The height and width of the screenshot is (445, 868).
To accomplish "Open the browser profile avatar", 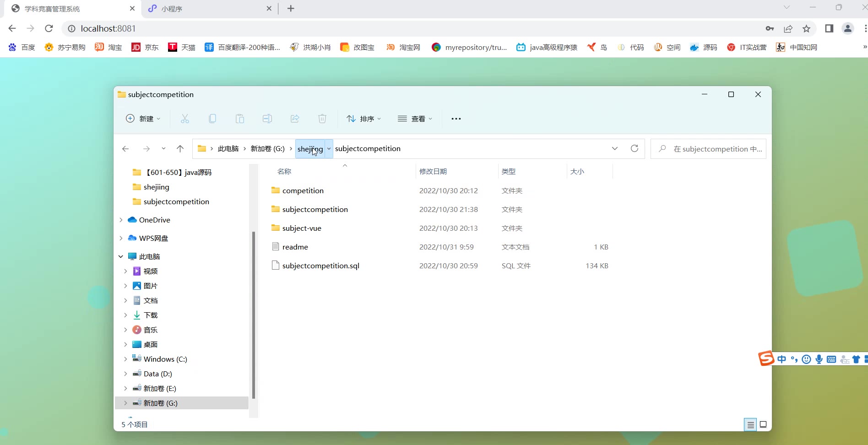I will pos(848,29).
